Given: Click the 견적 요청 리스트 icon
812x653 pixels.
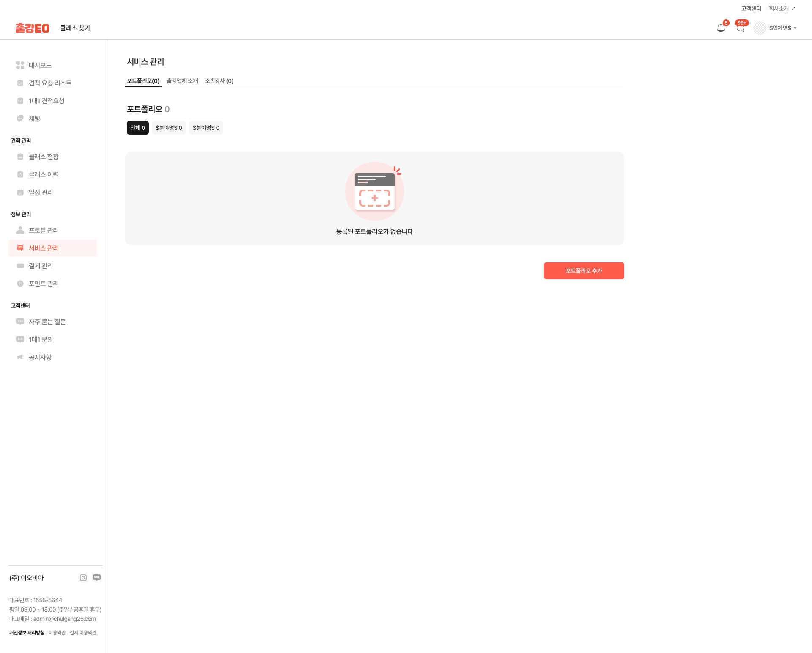Looking at the screenshot, I should 20,83.
